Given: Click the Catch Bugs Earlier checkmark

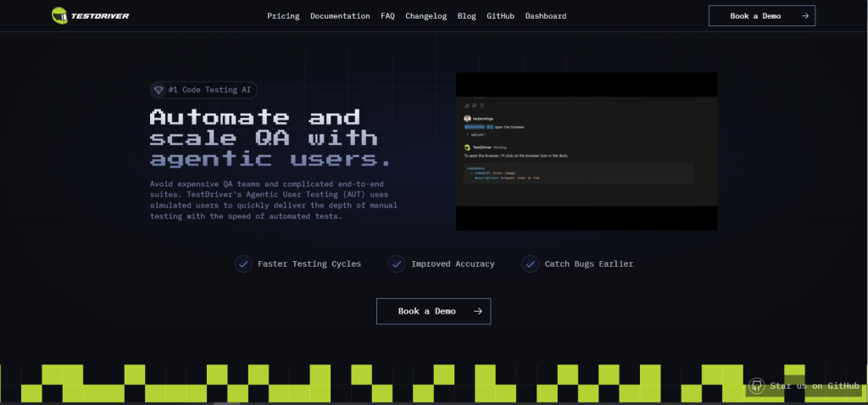Looking at the screenshot, I should point(531,264).
